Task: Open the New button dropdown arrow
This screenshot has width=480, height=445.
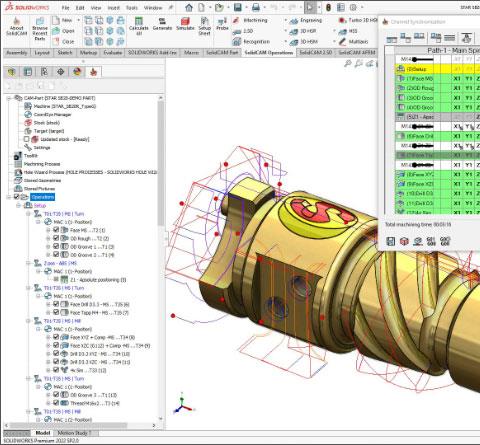Action: [79, 20]
